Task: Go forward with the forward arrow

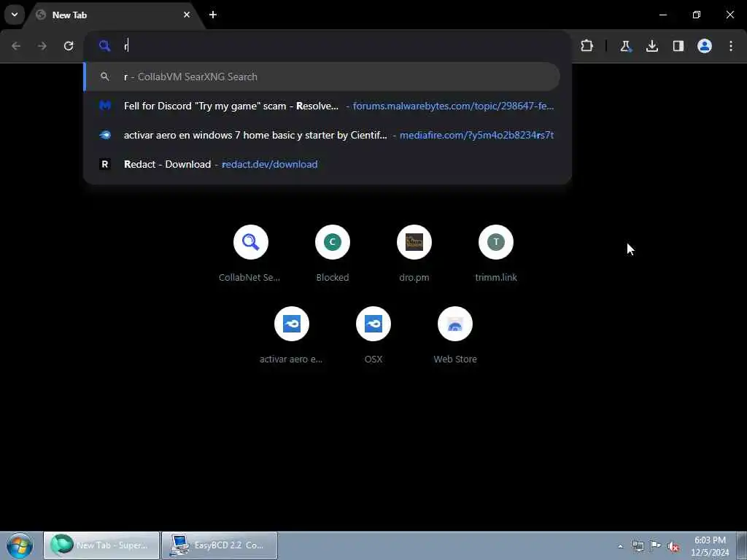Action: point(42,46)
